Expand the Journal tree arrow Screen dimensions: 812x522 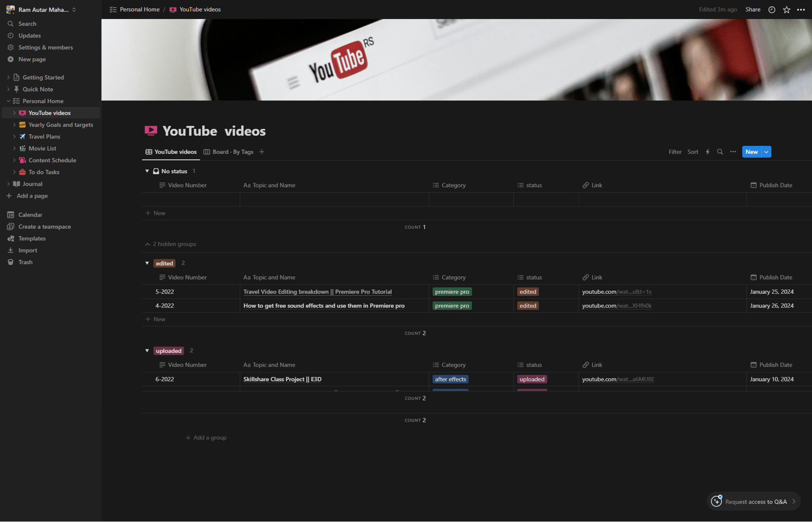point(8,184)
